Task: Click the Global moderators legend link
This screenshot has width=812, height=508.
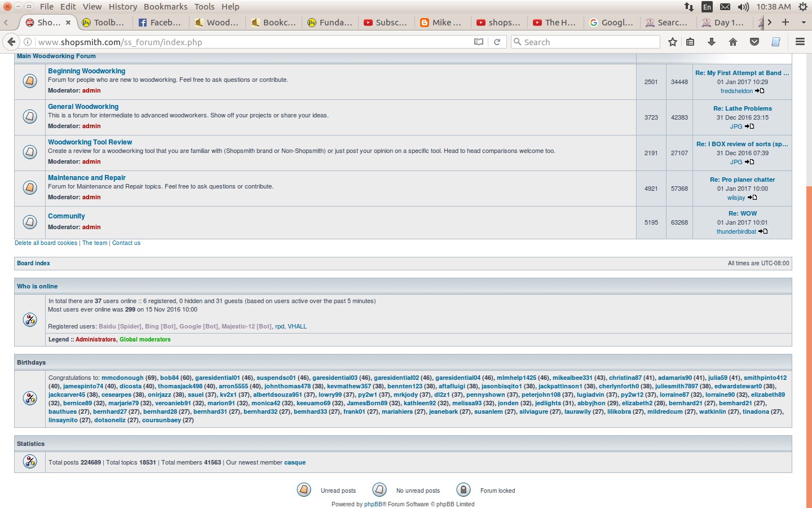Action: 145,339
